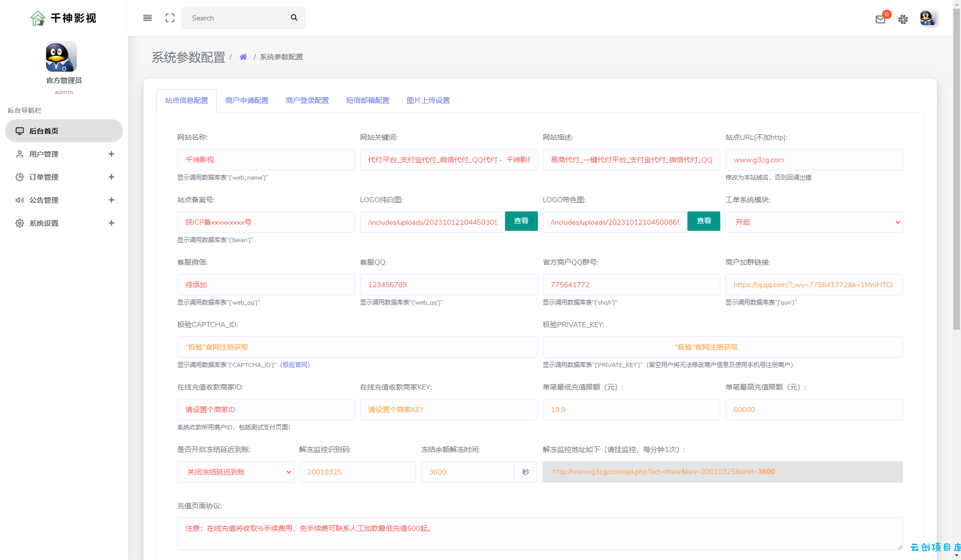Click 系统参数配置 in the breadcrumb

coord(281,57)
